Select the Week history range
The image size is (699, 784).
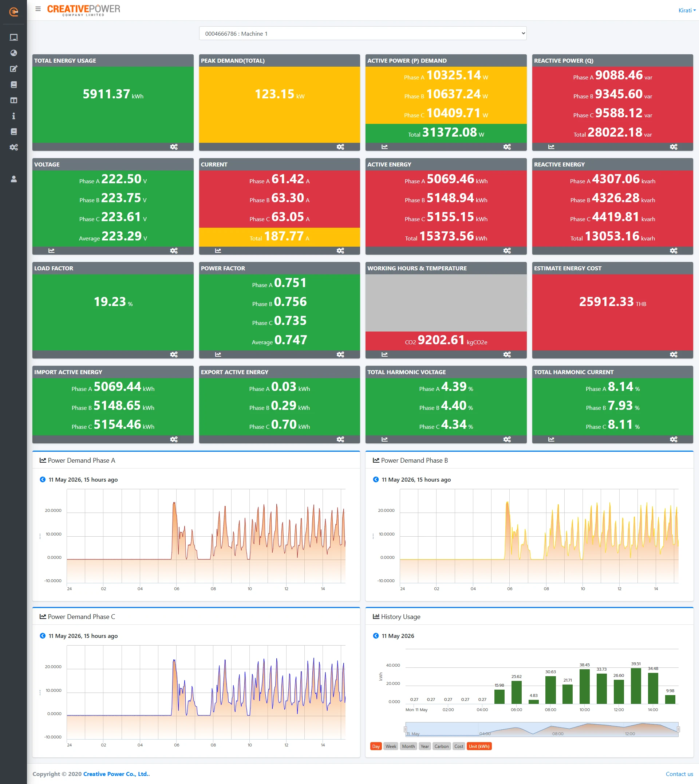391,746
